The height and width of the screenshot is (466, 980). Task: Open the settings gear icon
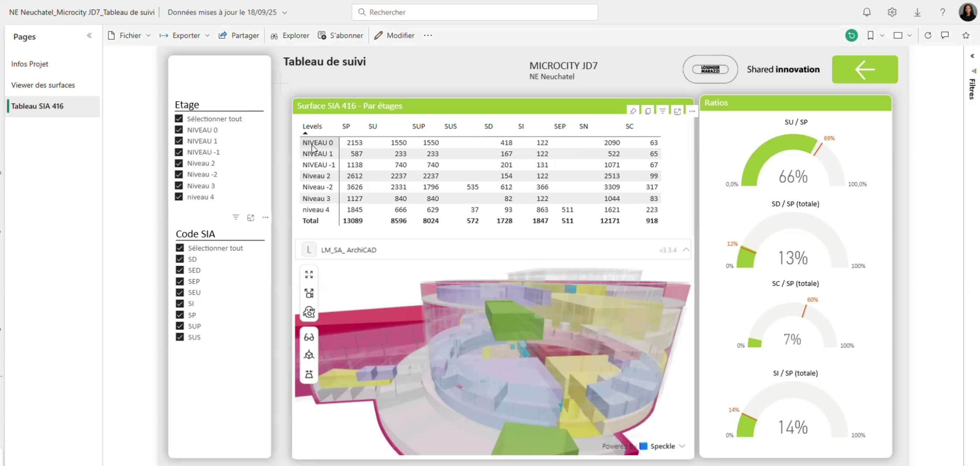(892, 12)
